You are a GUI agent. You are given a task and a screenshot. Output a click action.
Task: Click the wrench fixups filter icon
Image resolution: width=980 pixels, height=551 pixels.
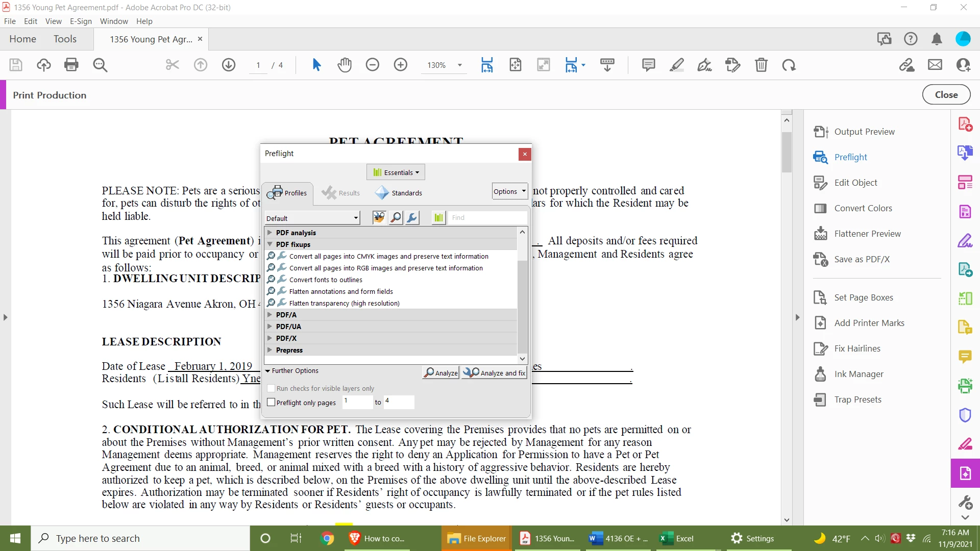click(412, 218)
